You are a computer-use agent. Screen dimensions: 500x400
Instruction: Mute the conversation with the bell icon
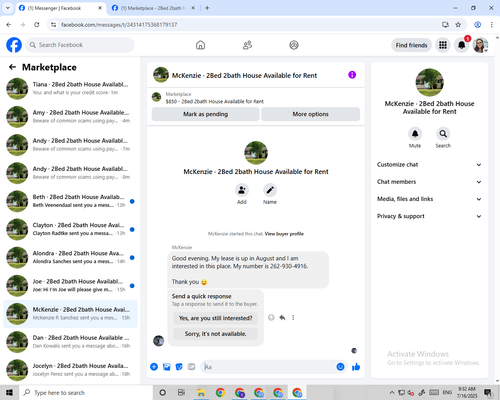[x=415, y=134]
